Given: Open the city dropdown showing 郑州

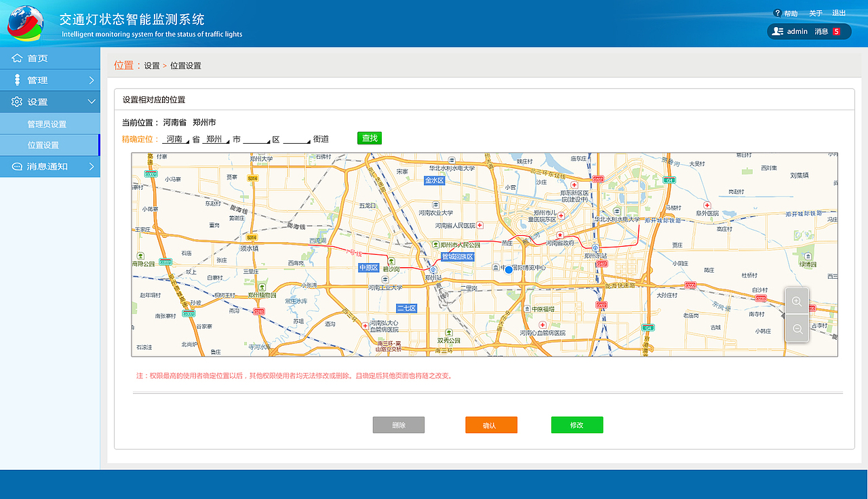Looking at the screenshot, I should 216,139.
